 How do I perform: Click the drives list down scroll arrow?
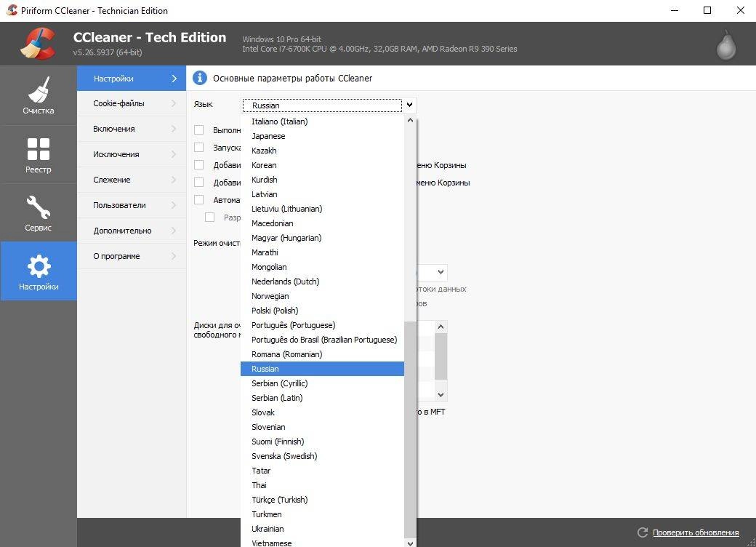(441, 395)
